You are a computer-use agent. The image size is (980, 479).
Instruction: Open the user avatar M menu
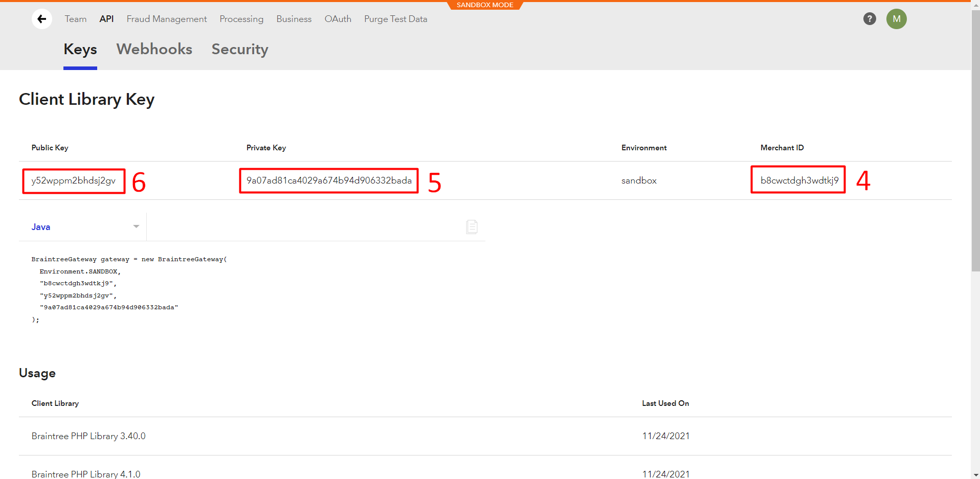896,19
